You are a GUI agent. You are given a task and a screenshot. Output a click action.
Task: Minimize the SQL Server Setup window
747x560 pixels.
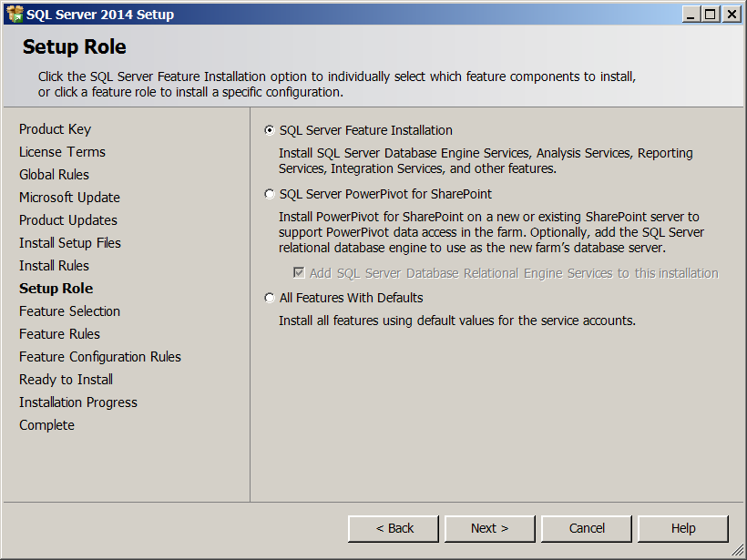[692, 14]
